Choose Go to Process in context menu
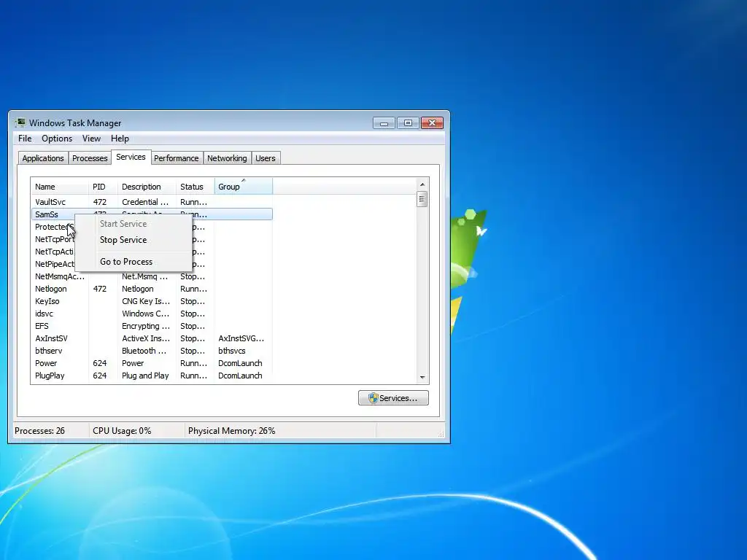Screen dimensions: 747x560 pyautogui.click(x=133, y=262)
